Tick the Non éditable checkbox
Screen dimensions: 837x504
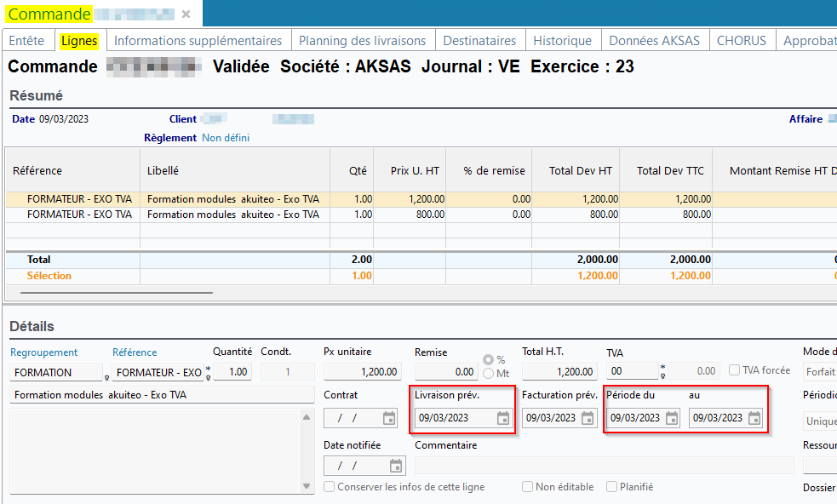(x=527, y=487)
